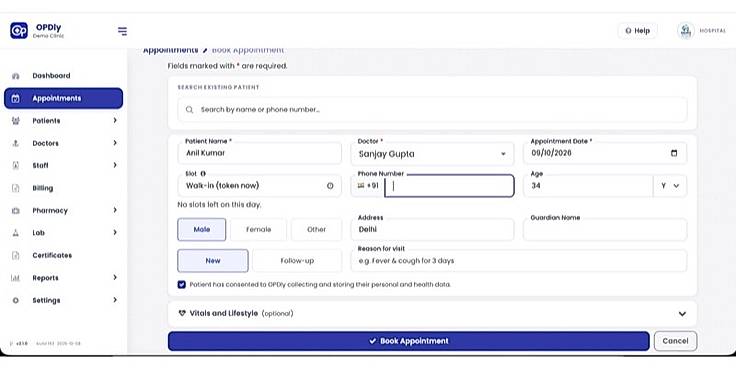736x368 pixels.
Task: Click the Settings gear icon
Action: tap(15, 300)
